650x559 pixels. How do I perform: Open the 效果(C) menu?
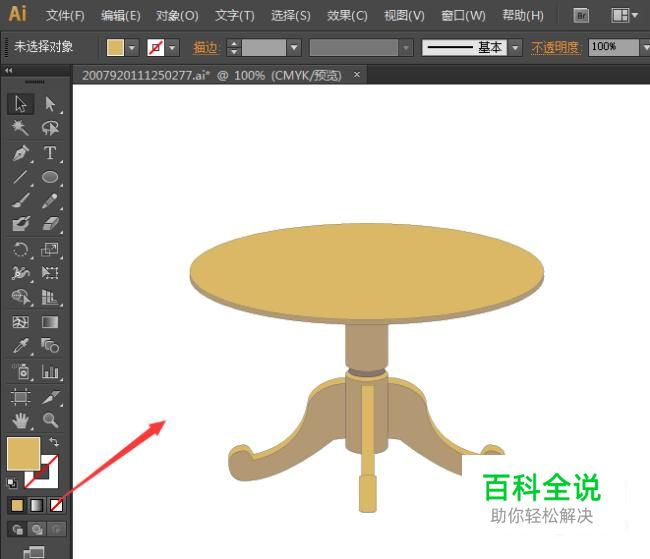click(x=347, y=16)
